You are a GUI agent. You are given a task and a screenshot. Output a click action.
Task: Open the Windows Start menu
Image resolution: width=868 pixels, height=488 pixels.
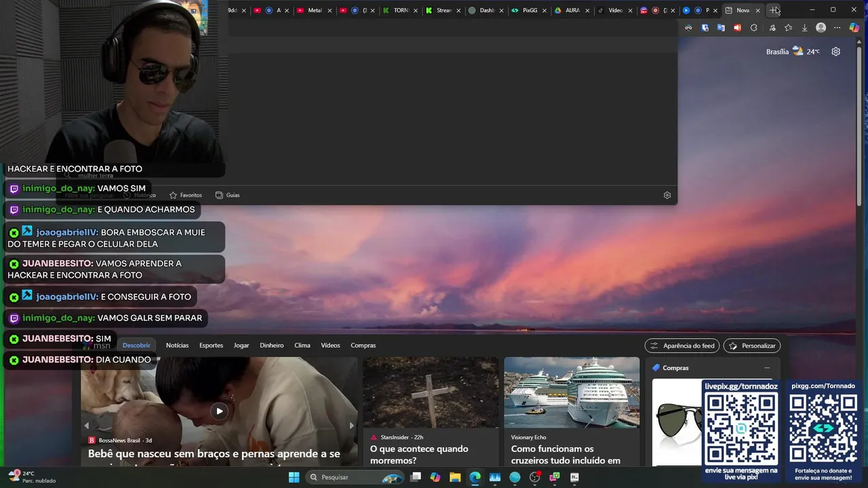(294, 477)
